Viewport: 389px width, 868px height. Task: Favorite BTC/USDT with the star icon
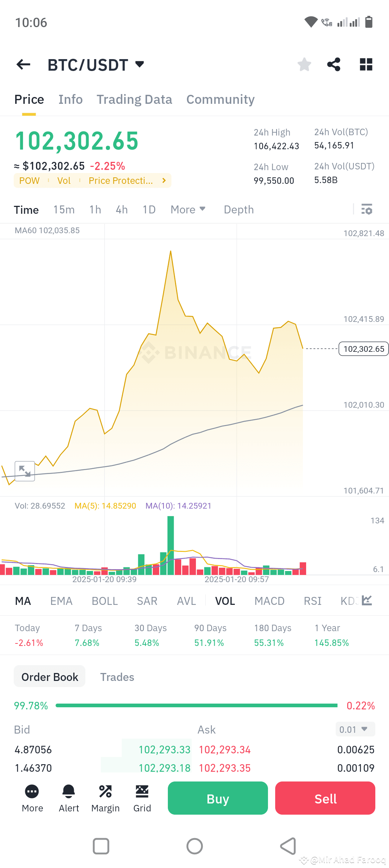[x=304, y=64]
